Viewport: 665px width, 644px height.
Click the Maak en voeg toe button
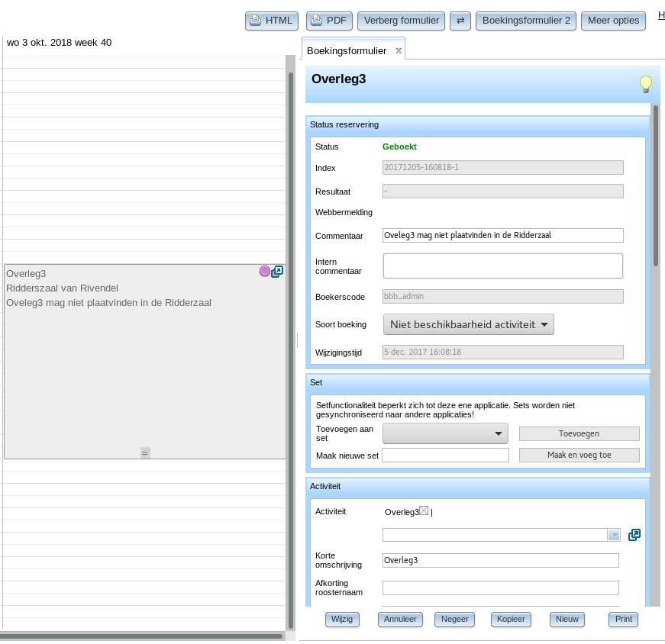(579, 455)
